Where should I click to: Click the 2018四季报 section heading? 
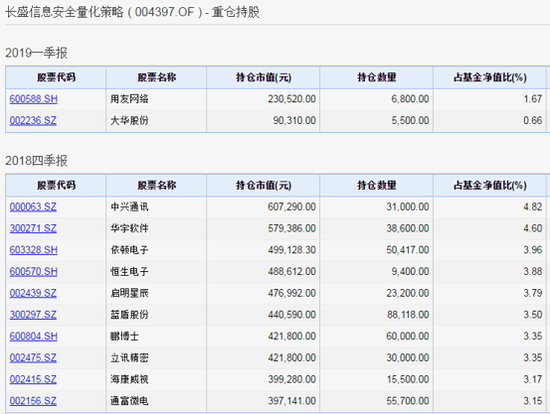coord(36,161)
